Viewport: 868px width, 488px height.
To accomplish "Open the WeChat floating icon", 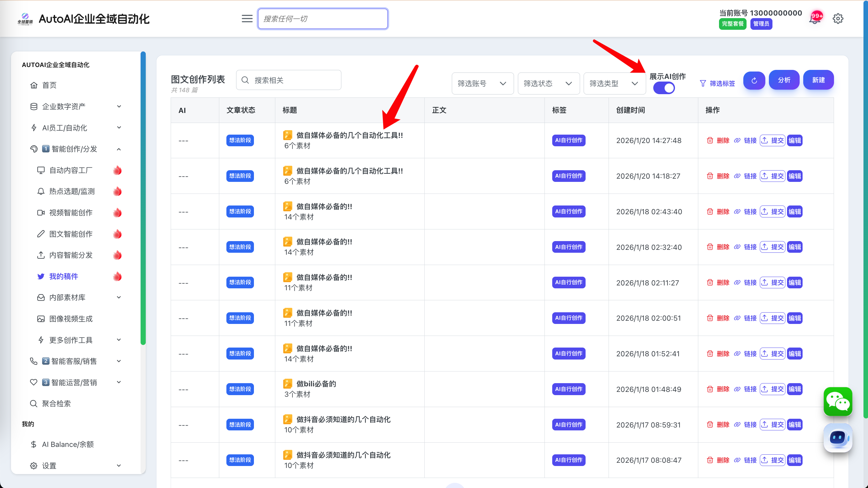I will pyautogui.click(x=837, y=402).
